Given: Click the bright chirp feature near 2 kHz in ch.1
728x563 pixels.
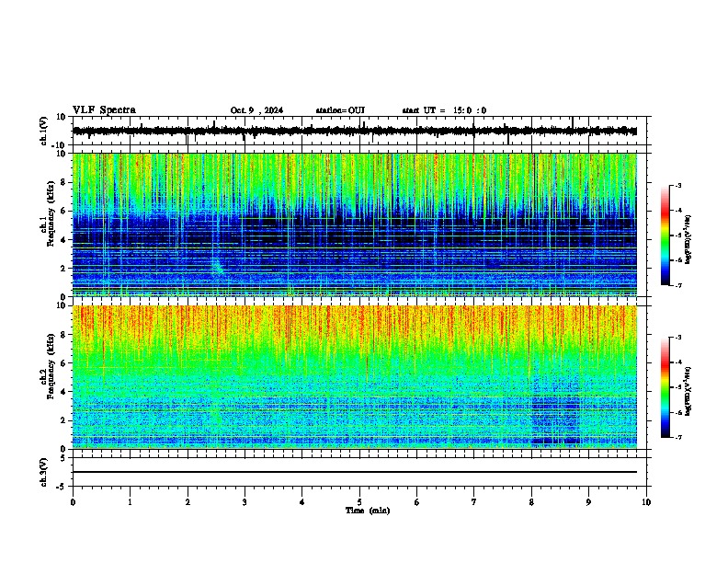Looking at the screenshot, I should pyautogui.click(x=218, y=268).
